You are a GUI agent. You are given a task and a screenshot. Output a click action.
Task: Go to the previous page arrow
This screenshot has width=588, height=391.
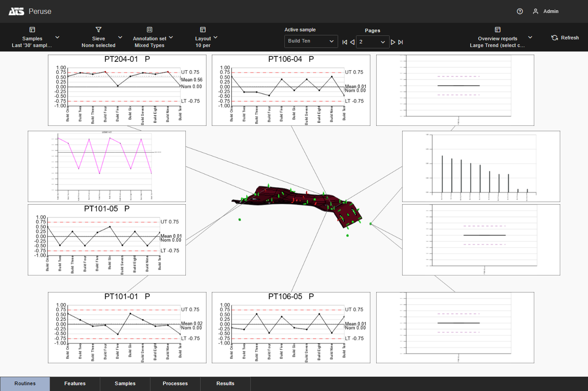tap(352, 42)
